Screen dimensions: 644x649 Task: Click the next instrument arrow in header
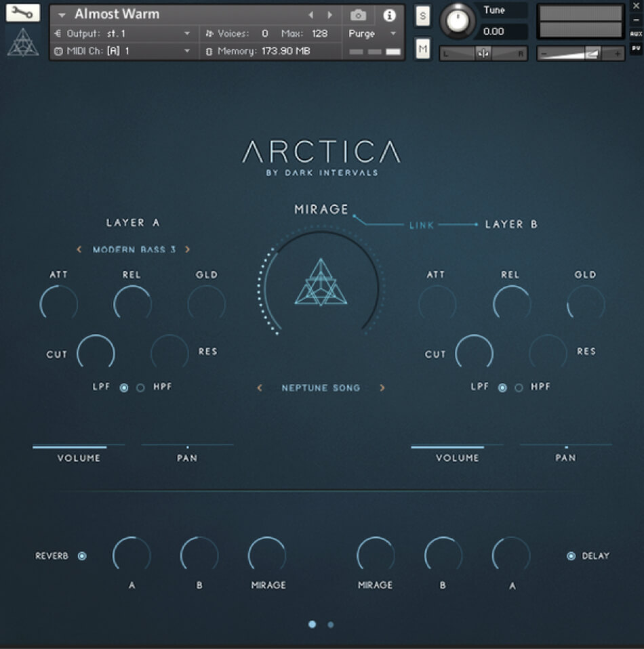tap(330, 15)
